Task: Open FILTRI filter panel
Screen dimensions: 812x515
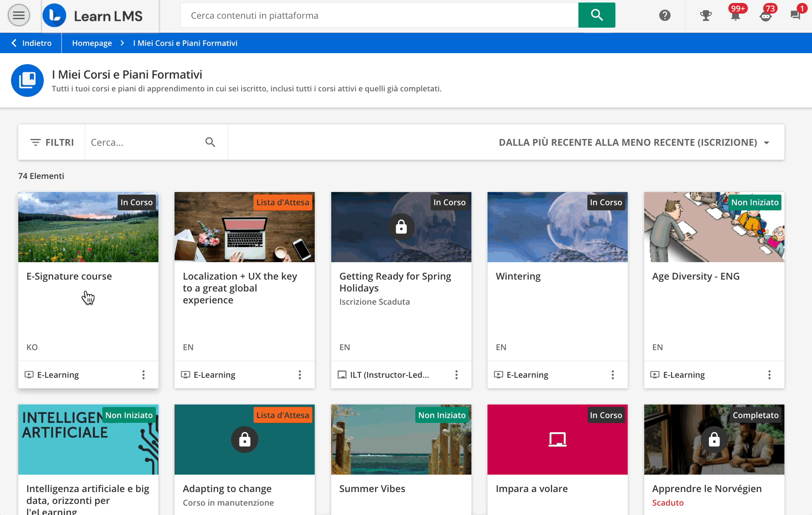Action: (52, 142)
